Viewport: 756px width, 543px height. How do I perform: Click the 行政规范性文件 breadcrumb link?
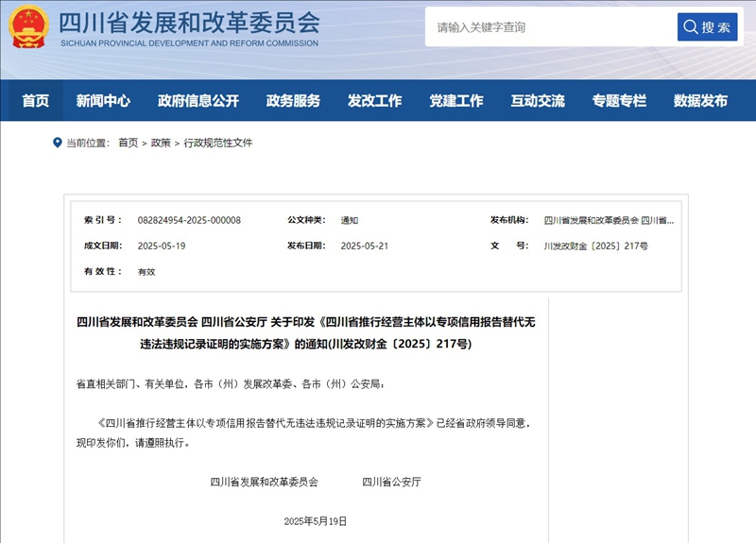pyautogui.click(x=218, y=143)
